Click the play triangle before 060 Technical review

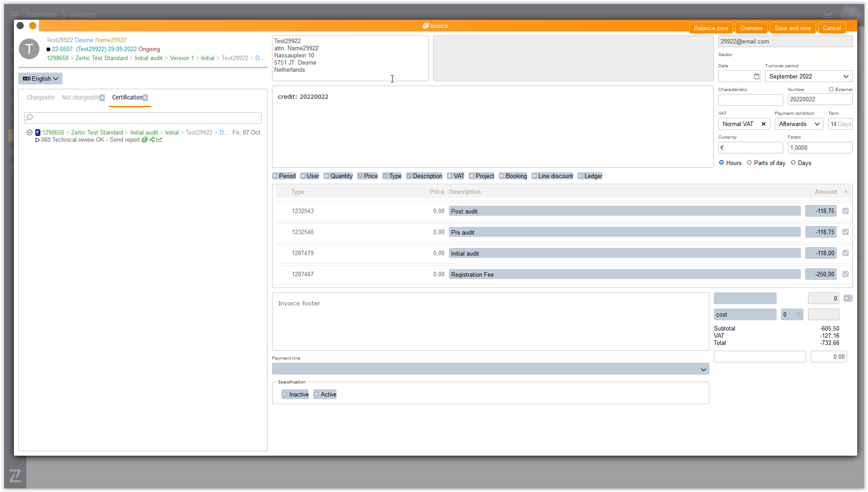(x=37, y=140)
